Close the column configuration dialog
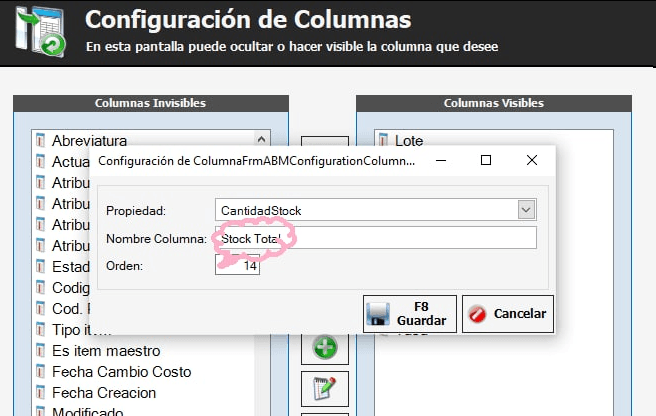 [532, 160]
